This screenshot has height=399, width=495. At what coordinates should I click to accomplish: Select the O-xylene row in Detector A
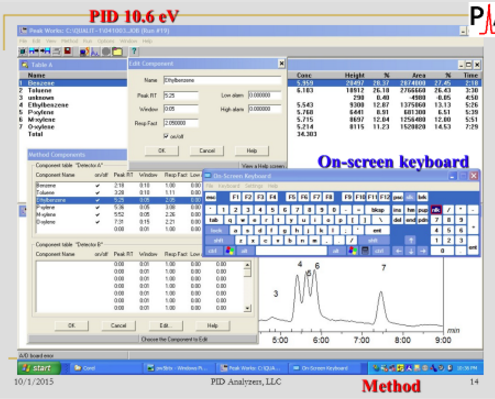(118, 222)
